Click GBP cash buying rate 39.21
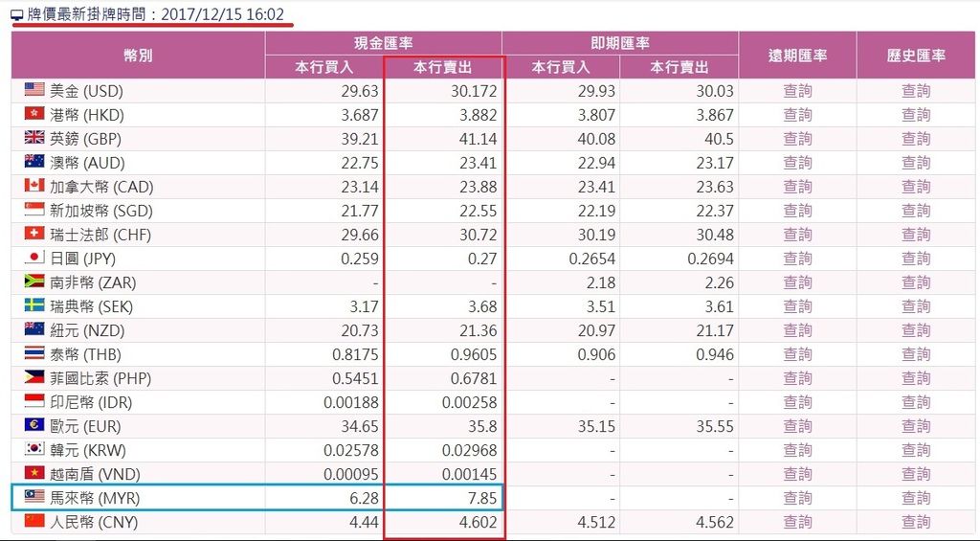The height and width of the screenshot is (541, 980). pyautogui.click(x=360, y=138)
